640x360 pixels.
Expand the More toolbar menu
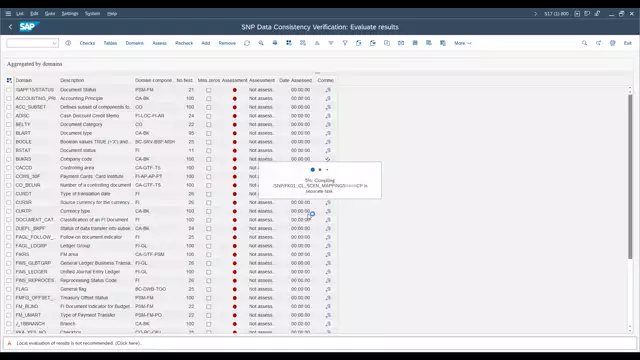[462, 43]
